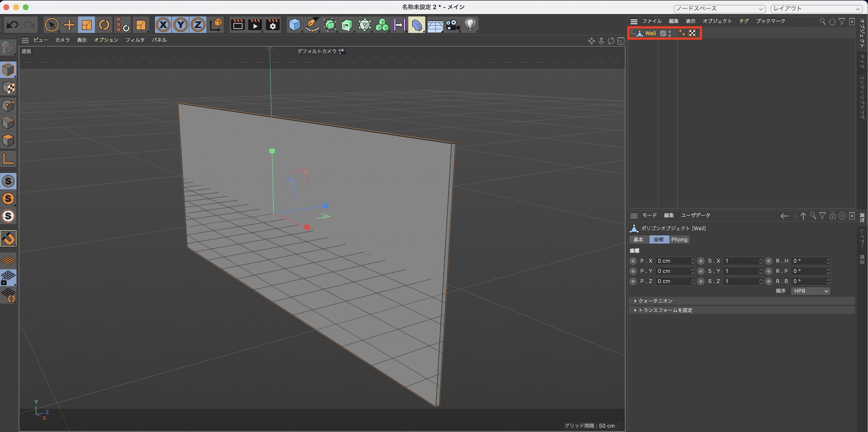
Task: Click the lock icon in attribute manager
Action: coord(832,216)
